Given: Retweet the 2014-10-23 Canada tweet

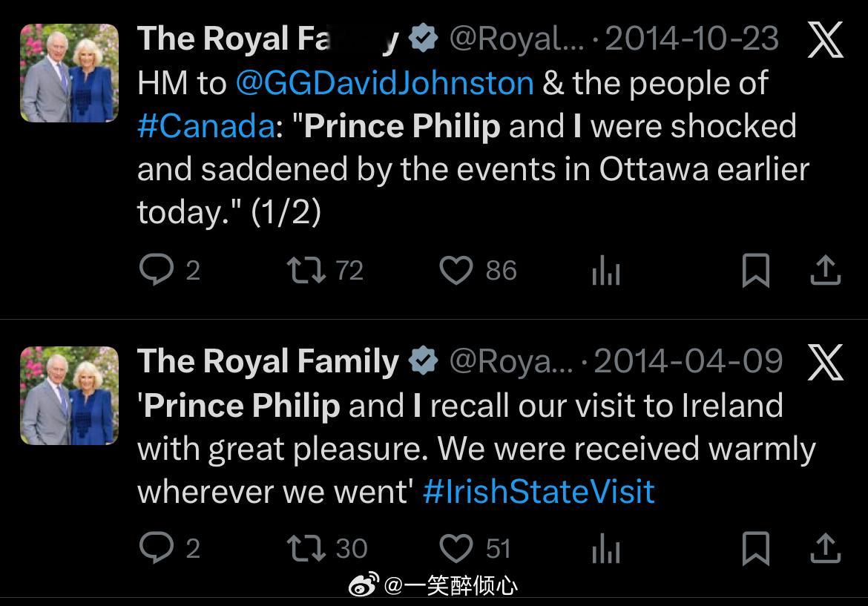Looking at the screenshot, I should pyautogui.click(x=306, y=271).
